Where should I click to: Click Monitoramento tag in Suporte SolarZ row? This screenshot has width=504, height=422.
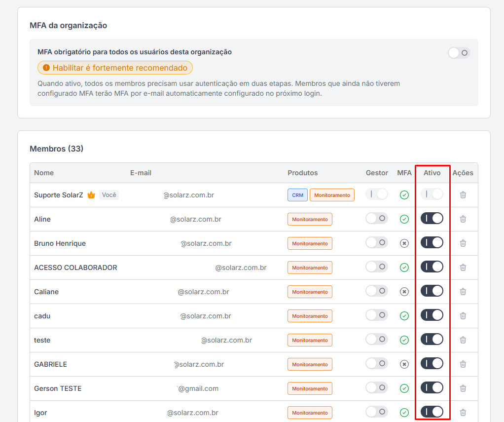coord(332,195)
